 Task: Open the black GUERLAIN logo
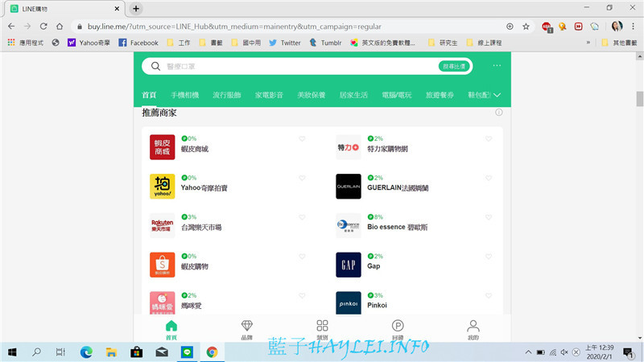pos(349,187)
